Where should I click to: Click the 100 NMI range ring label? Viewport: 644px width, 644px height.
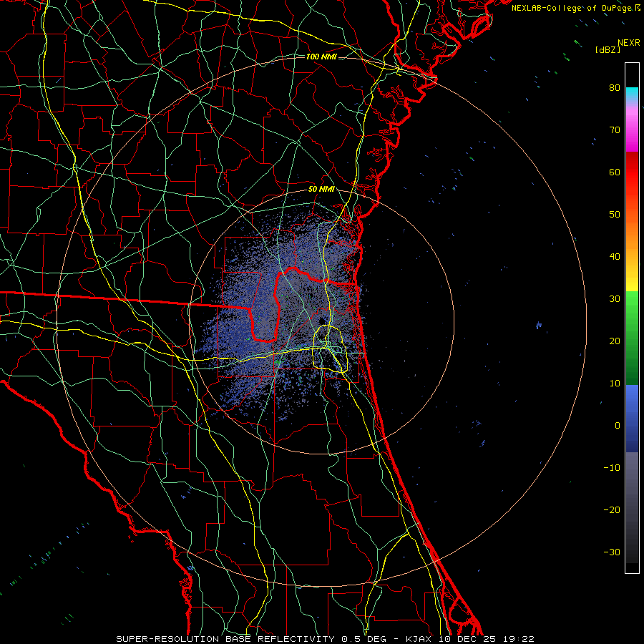click(321, 57)
